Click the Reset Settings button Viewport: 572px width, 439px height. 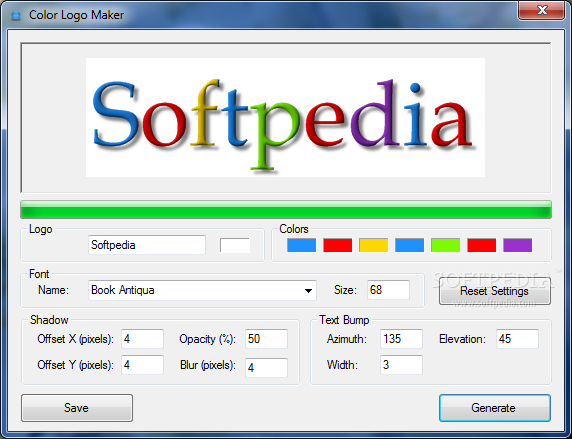[495, 291]
